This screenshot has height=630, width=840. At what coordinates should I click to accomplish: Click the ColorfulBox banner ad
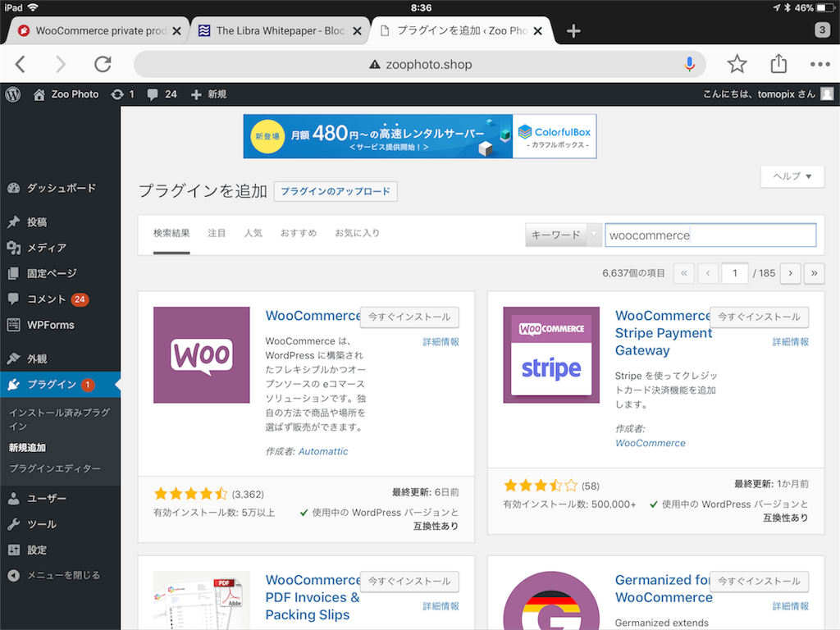(x=420, y=136)
